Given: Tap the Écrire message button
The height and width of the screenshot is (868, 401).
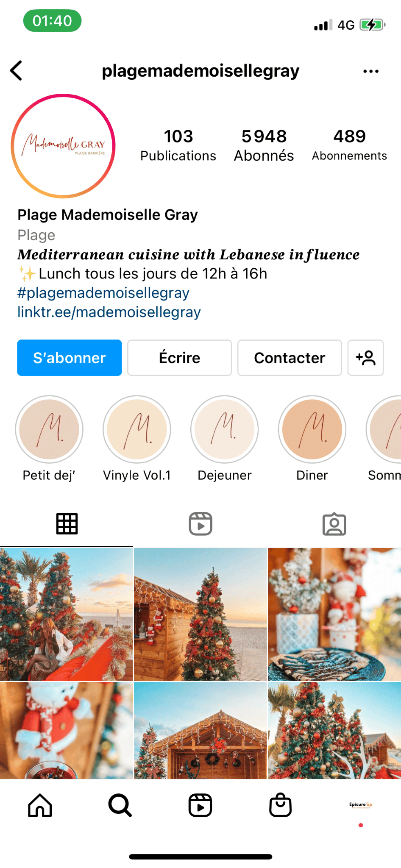Looking at the screenshot, I should (179, 358).
